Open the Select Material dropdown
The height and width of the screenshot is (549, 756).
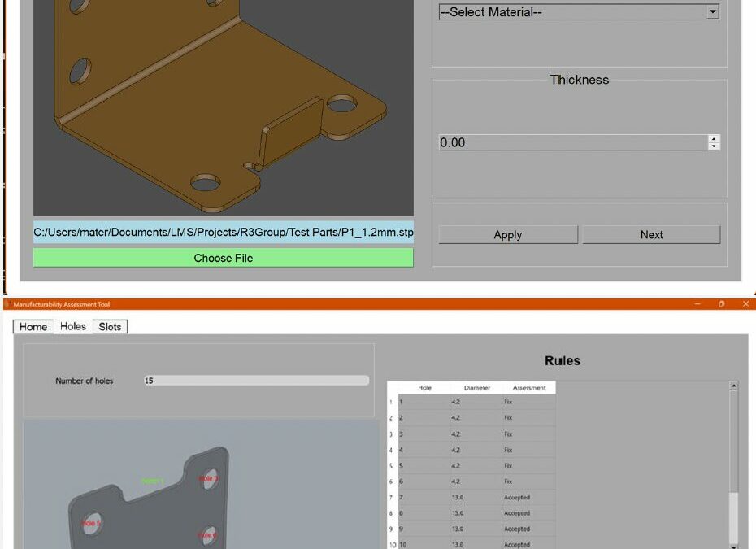(x=578, y=12)
